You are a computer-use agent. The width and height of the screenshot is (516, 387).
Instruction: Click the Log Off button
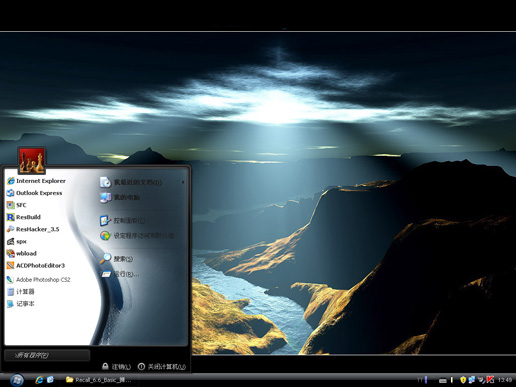tap(116, 367)
